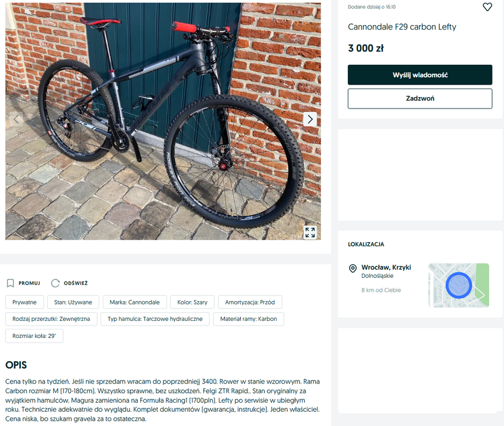Click the Zadzwoń button
This screenshot has width=504, height=426.
(419, 98)
